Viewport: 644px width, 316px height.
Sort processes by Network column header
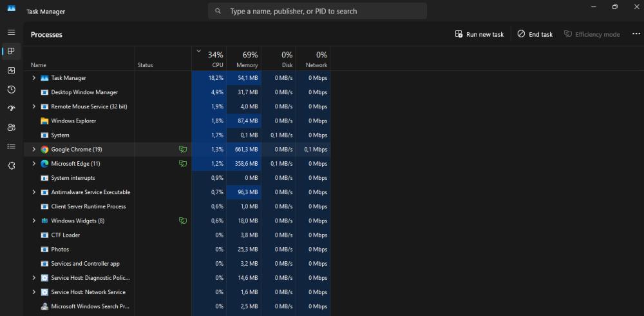313,59
